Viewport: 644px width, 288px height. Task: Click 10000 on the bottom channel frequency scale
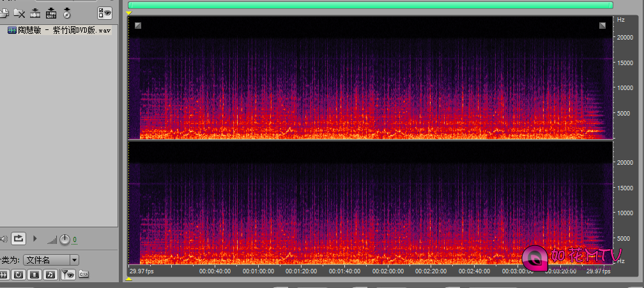coord(625,213)
